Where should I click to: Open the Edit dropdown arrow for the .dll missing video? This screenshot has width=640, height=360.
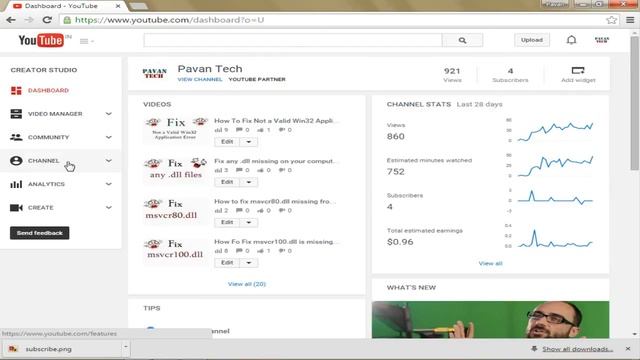tap(249, 182)
